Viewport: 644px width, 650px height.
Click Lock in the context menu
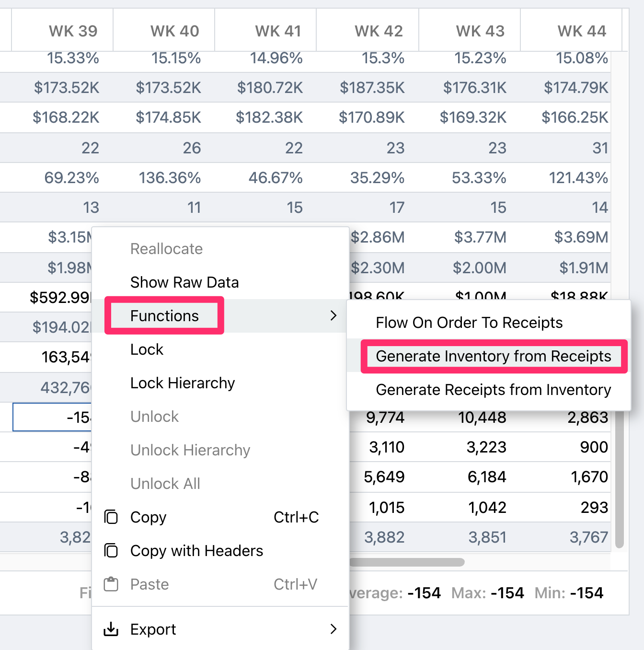coord(147,349)
